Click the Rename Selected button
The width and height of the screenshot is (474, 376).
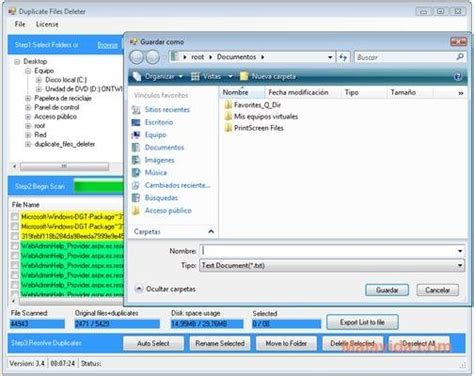click(x=220, y=343)
